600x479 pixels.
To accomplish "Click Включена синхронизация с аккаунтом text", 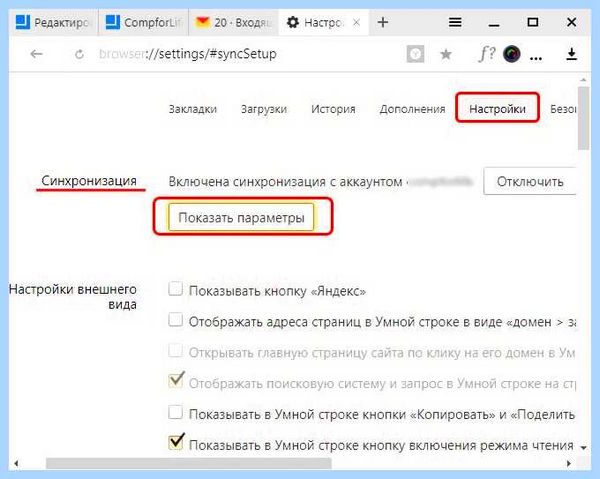I will coord(285,181).
